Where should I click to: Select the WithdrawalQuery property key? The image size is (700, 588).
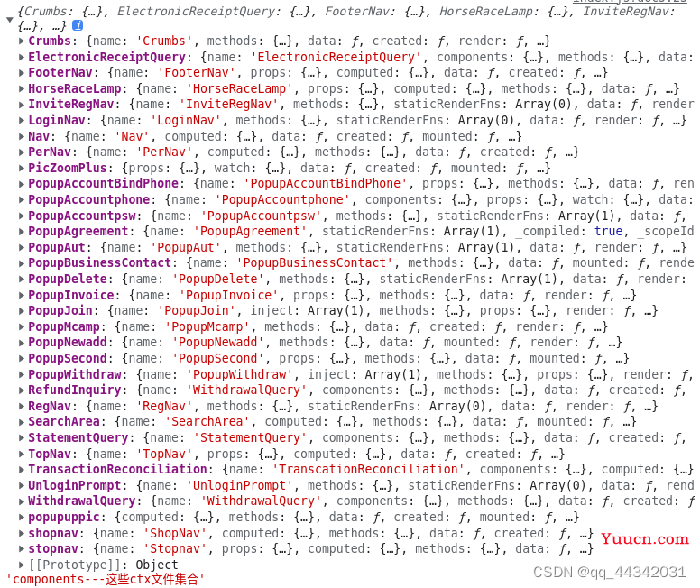click(x=82, y=501)
